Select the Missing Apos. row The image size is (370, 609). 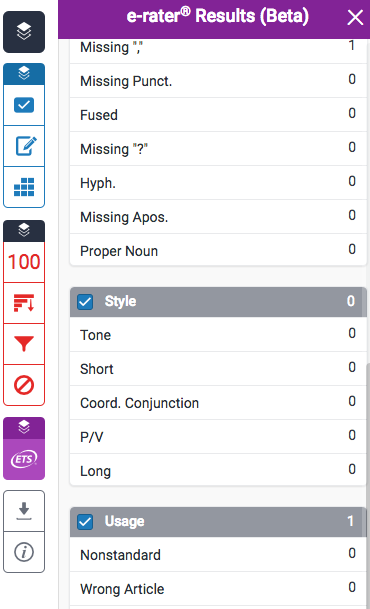[x=218, y=217]
